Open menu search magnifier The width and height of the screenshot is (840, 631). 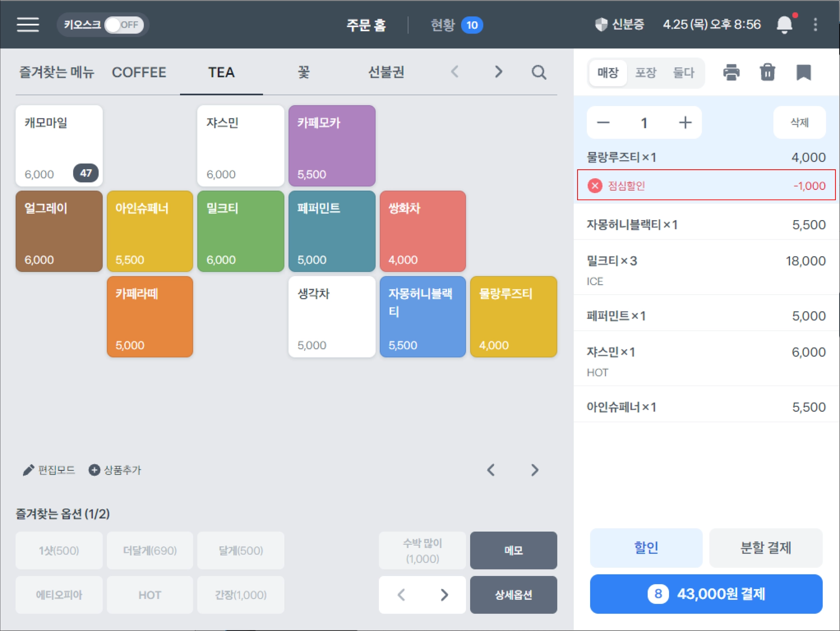(539, 73)
